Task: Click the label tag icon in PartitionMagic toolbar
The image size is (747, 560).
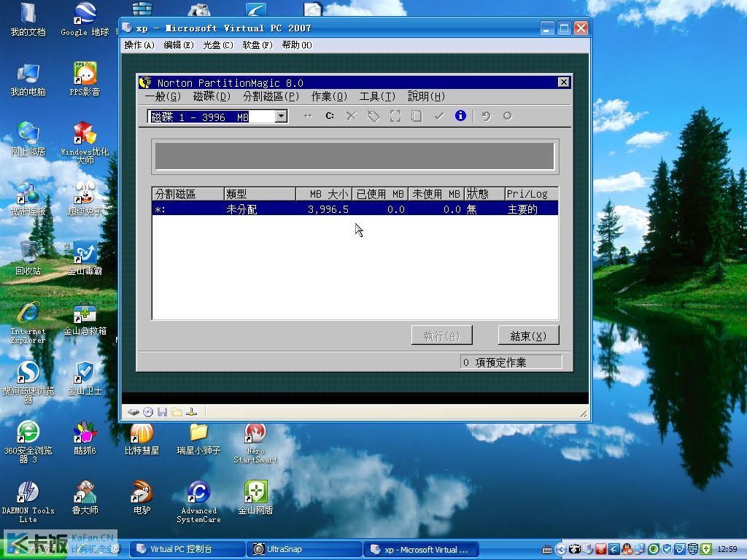Action: [x=373, y=116]
